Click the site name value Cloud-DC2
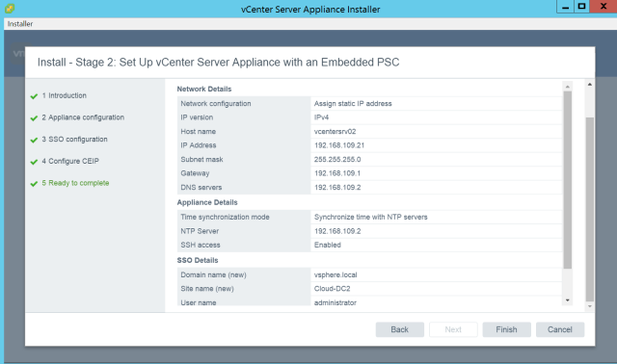617x364 pixels. pos(332,289)
